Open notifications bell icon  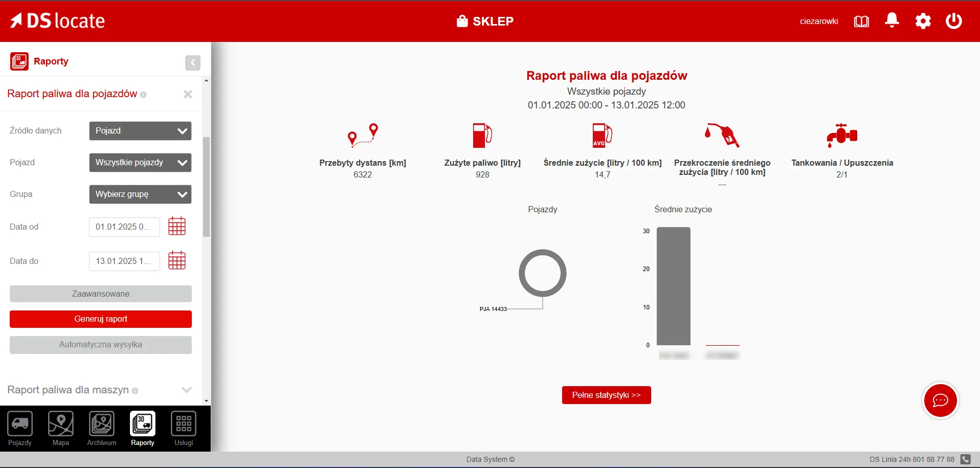tap(892, 20)
